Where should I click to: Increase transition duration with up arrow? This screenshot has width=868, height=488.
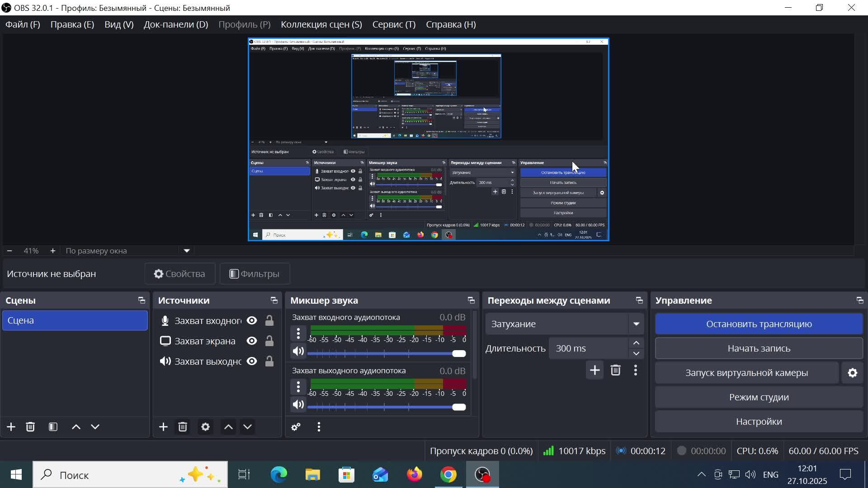(x=636, y=343)
